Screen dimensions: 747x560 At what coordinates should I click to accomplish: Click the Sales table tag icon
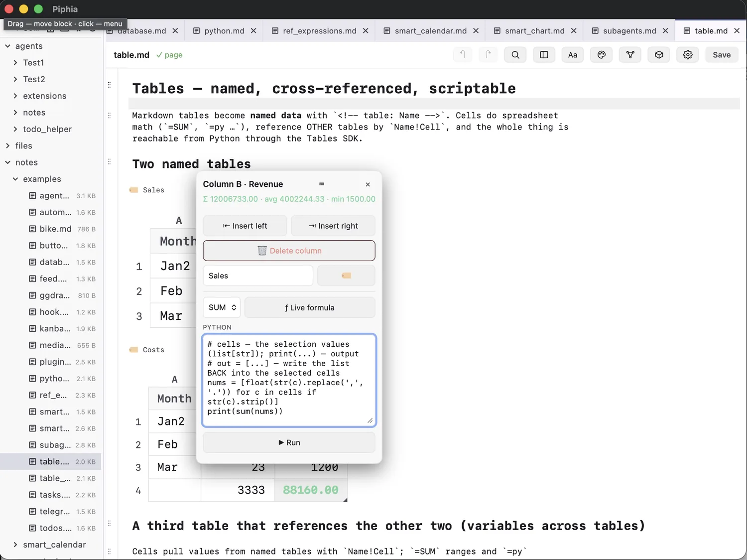[x=133, y=190]
